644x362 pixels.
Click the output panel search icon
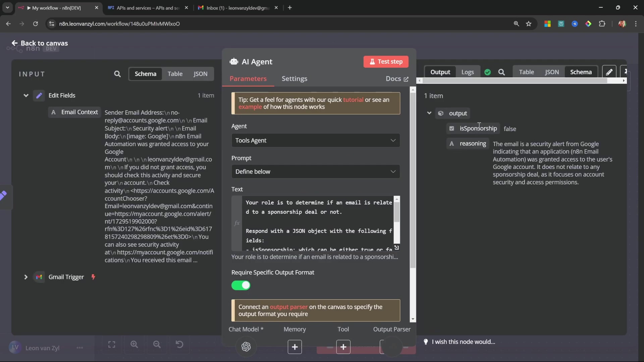point(501,72)
